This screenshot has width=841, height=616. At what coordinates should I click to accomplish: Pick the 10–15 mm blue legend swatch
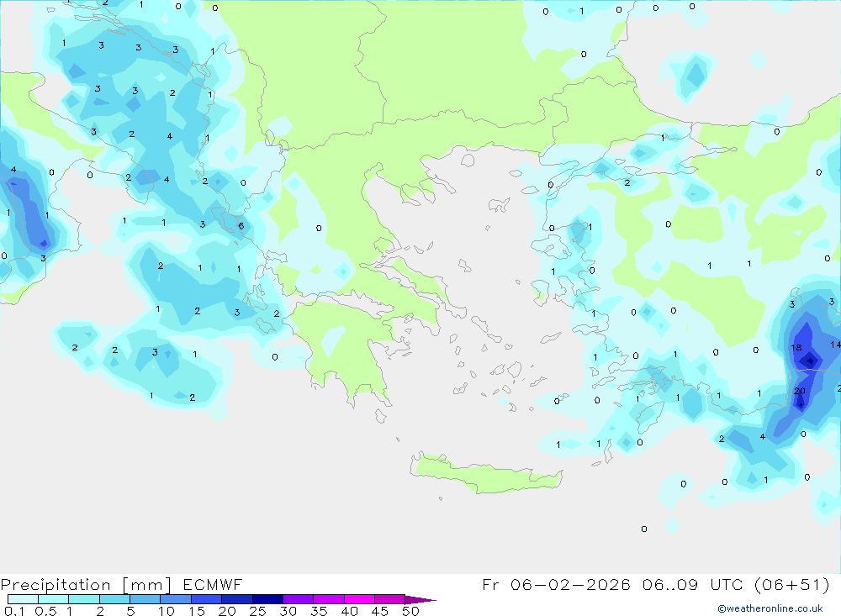176,599
